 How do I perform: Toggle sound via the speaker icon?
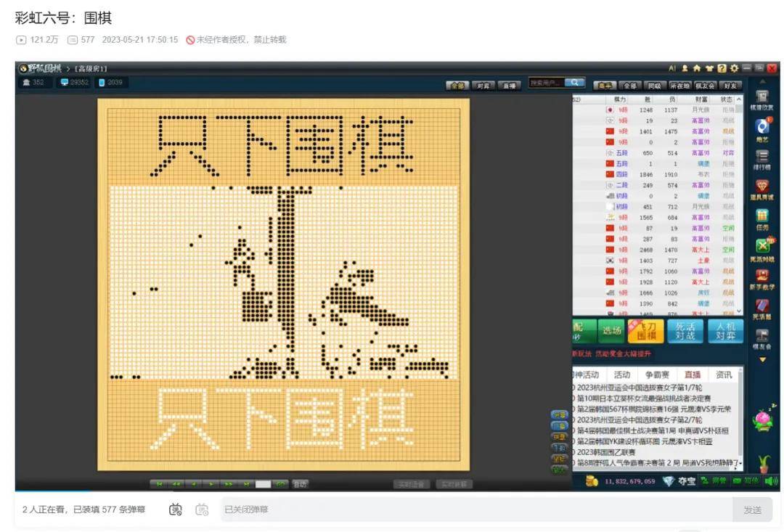(771, 481)
